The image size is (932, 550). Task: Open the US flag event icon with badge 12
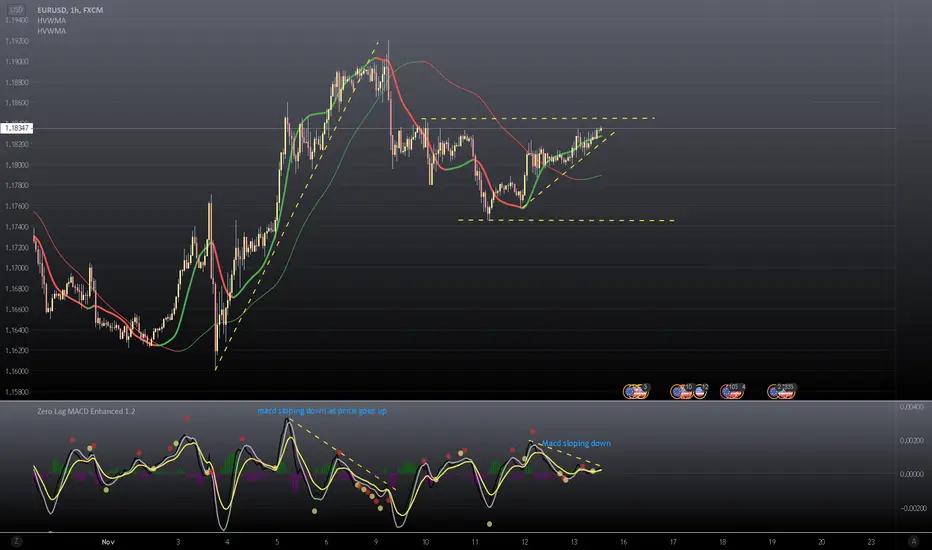pos(701,391)
